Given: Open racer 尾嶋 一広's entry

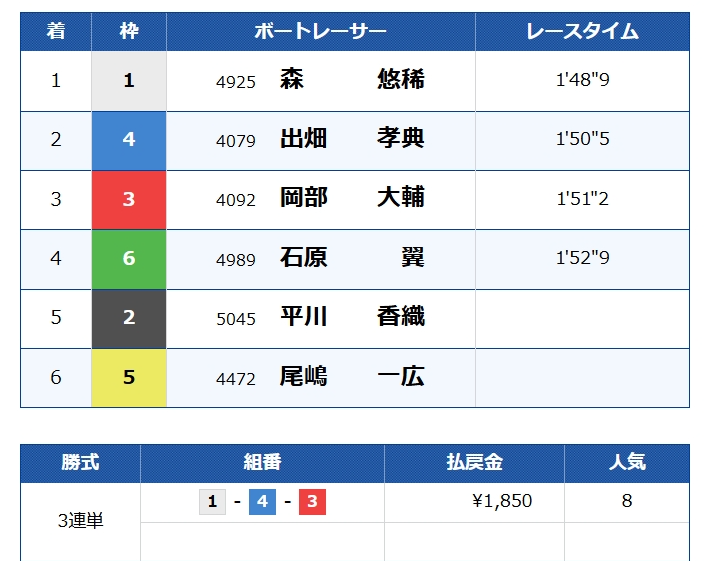Looking at the screenshot, I should pyautogui.click(x=352, y=377).
